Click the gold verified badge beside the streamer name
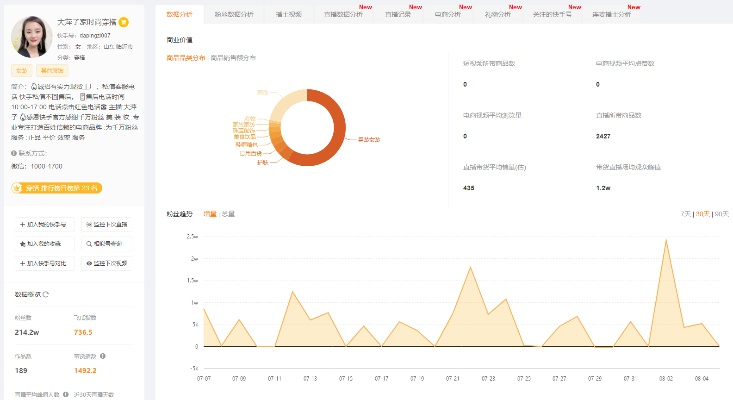 pos(123,21)
